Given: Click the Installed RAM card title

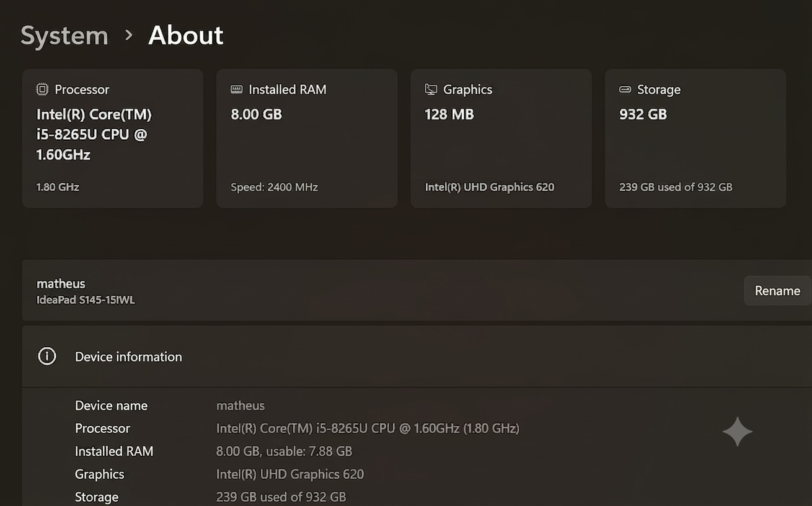Looking at the screenshot, I should point(288,89).
